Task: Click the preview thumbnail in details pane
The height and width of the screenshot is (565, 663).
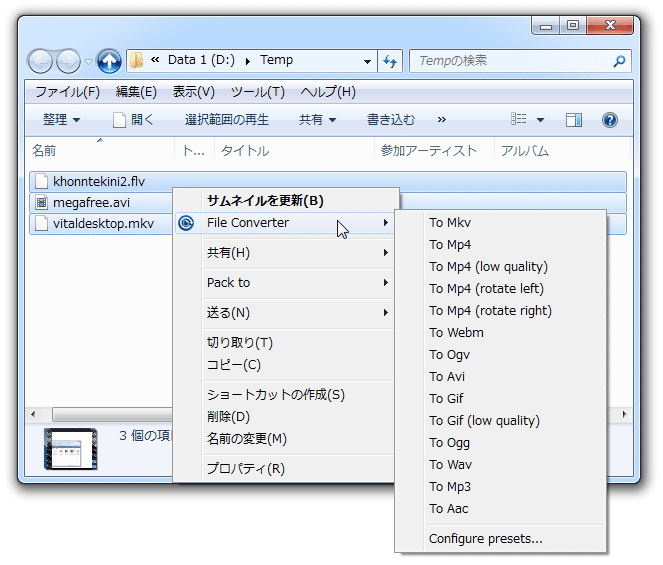Action: click(71, 449)
